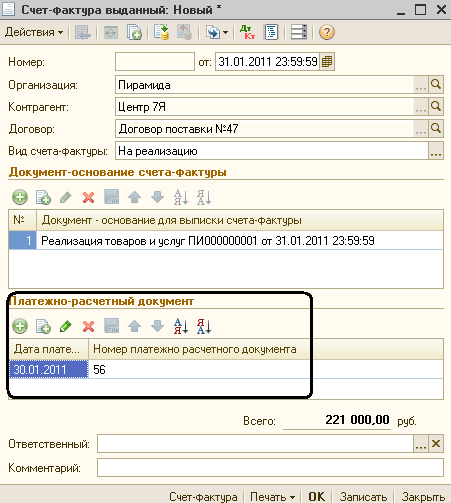Screen dimensions: 451x503
Task: Click the unpost document icon
Action: tap(184, 32)
